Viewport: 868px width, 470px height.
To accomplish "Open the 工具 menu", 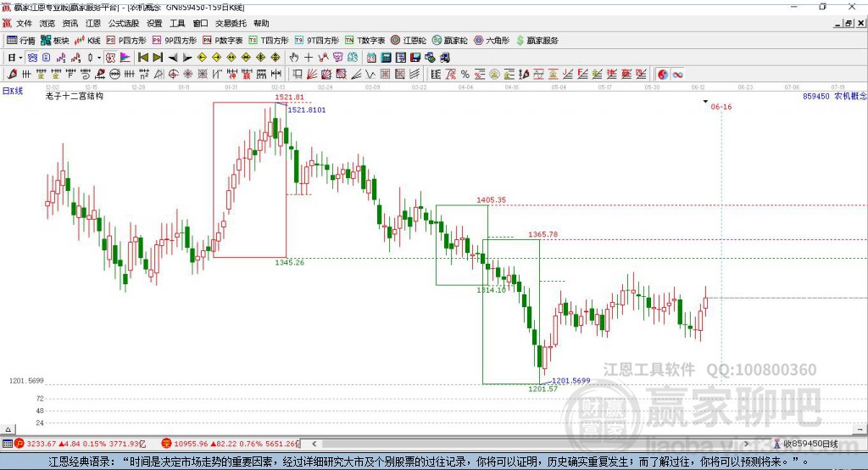I will pos(177,23).
